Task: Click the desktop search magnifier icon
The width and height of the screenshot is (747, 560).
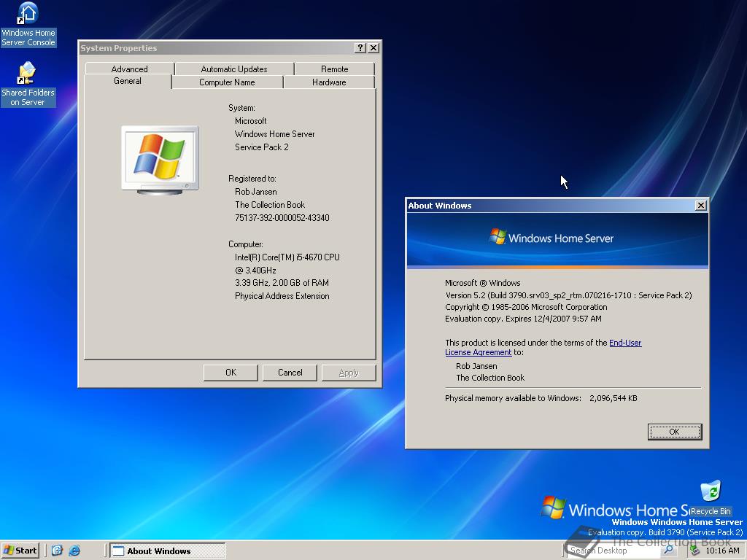Action: click(669, 550)
